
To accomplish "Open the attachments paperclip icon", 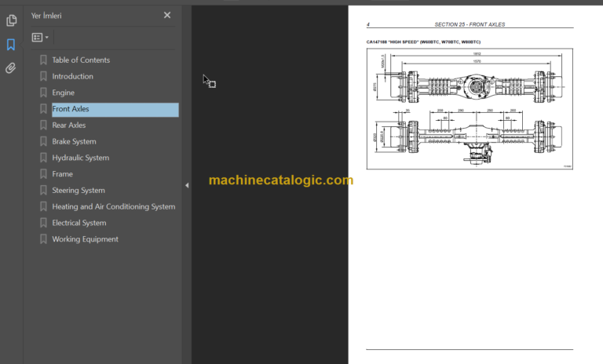I will [11, 68].
